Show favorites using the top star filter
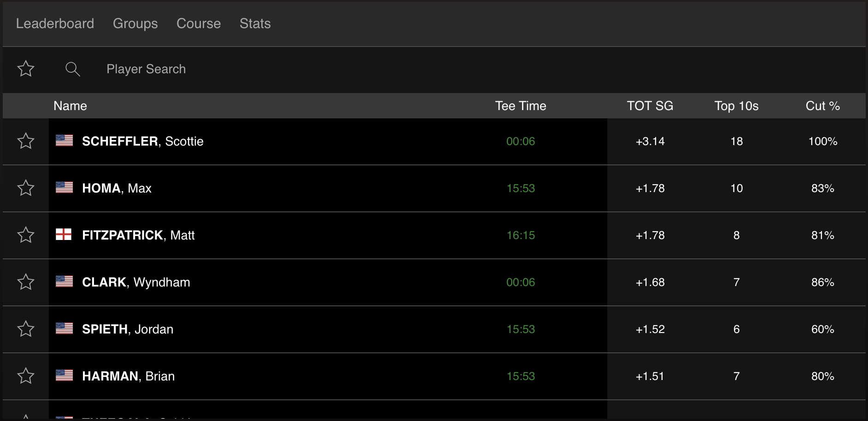Viewport: 868px width, 421px height. (26, 69)
